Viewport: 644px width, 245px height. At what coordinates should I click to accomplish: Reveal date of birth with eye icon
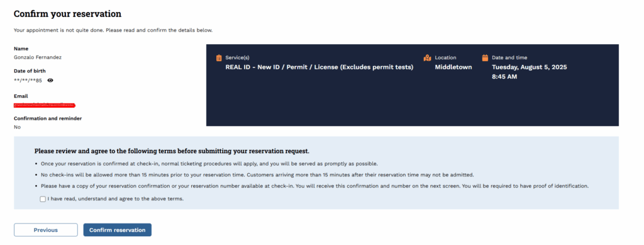point(50,81)
